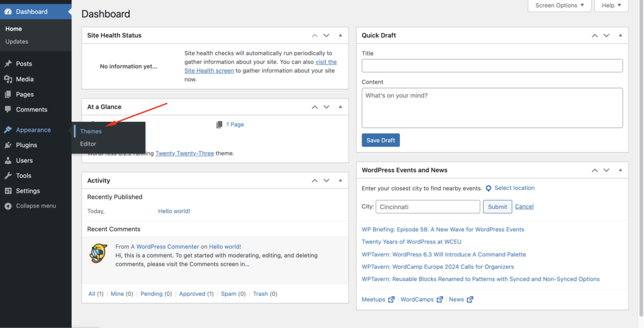Screen dimensions: 644x328
Task: Open WPTavern Command Palette article
Action: [443, 254]
